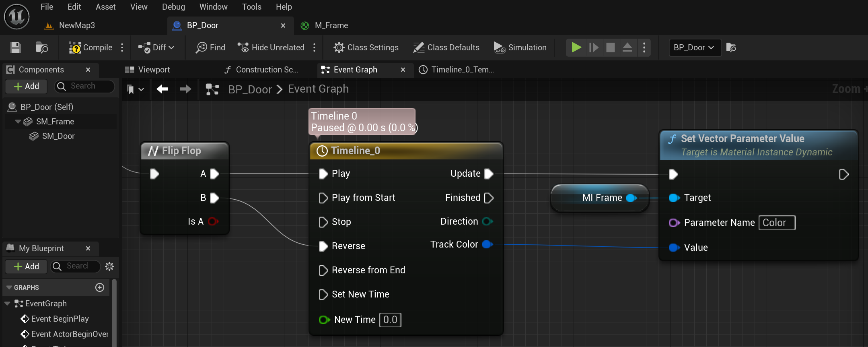Click the Is A boolean pin
This screenshot has height=347, width=868.
(x=213, y=221)
